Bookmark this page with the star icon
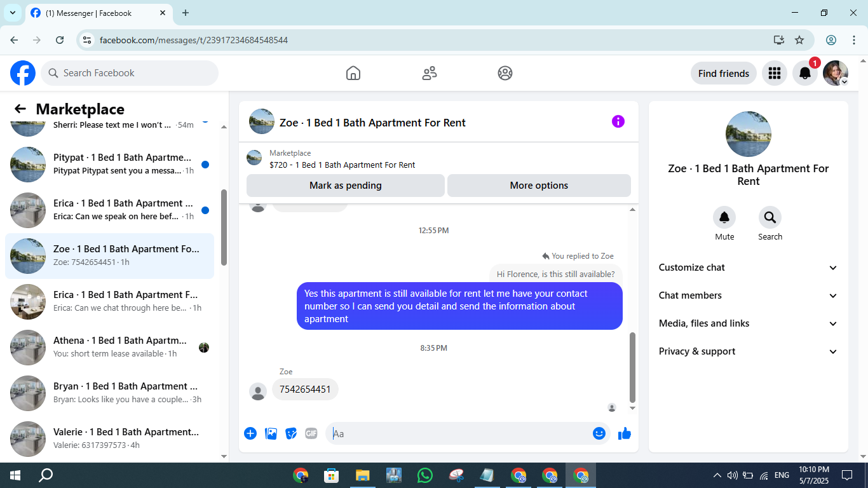This screenshot has height=488, width=868. point(799,40)
